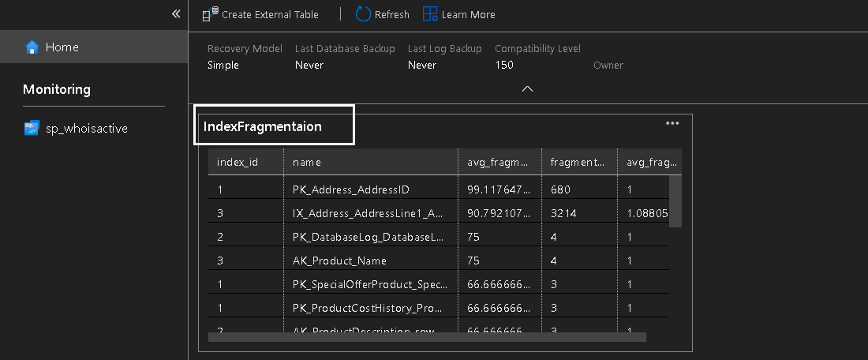Click the Create External Table icon
Image resolution: width=868 pixels, height=360 pixels.
point(210,14)
